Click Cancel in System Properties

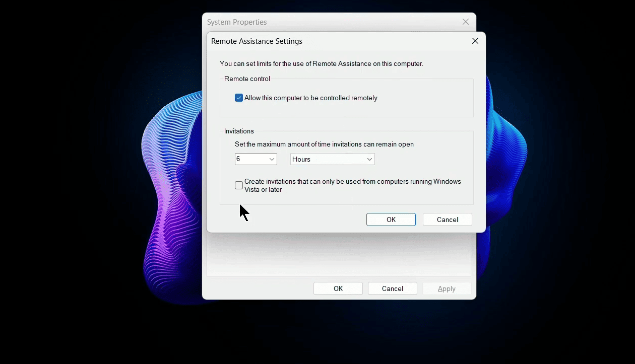(392, 288)
